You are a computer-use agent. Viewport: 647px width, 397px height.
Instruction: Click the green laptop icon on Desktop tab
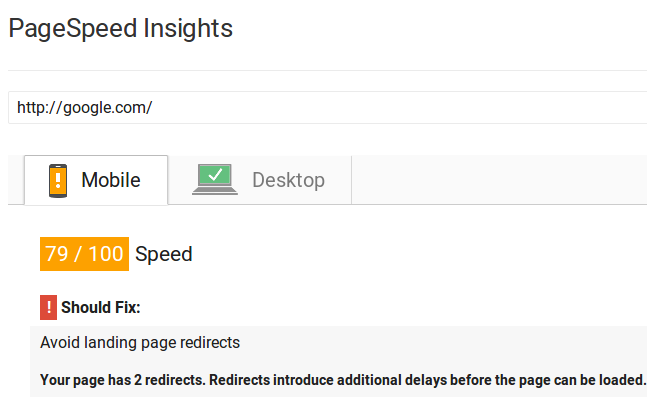pos(215,179)
